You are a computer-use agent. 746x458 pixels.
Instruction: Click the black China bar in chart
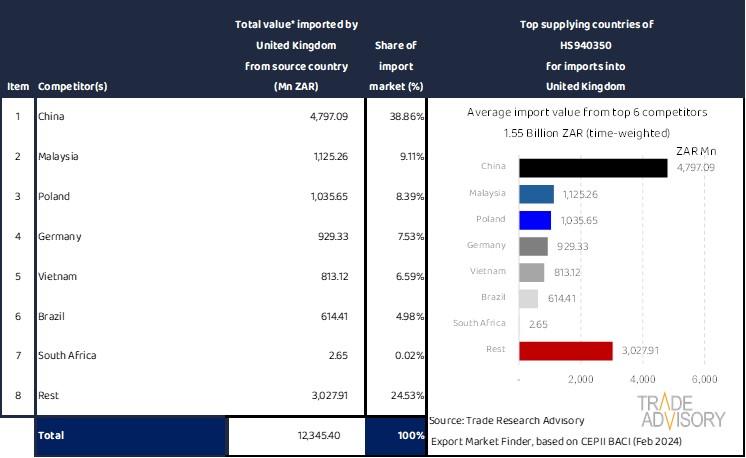click(x=593, y=168)
